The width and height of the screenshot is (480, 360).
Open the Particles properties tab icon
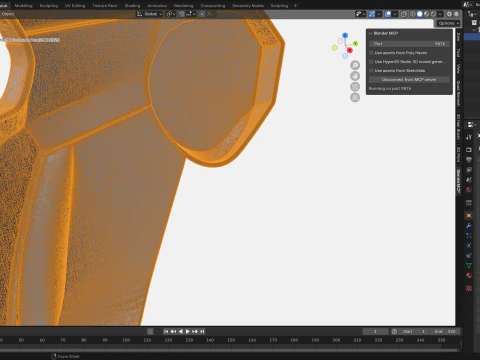(x=469, y=235)
